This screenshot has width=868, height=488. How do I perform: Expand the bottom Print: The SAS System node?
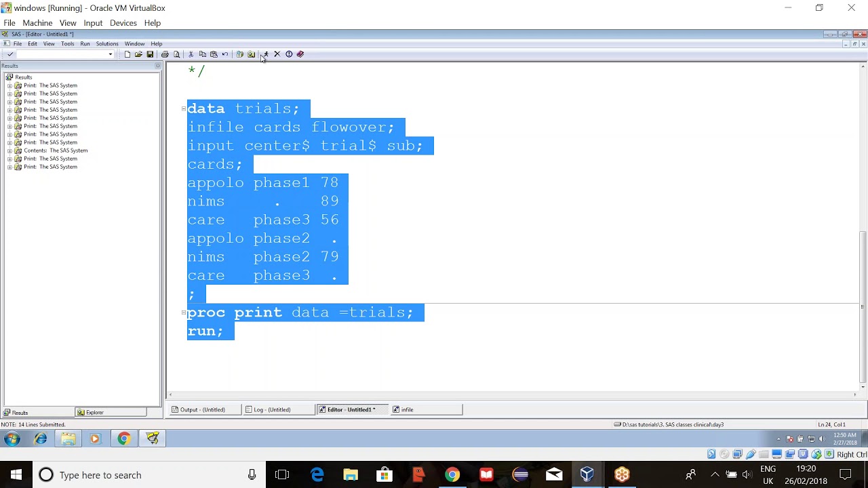9,167
